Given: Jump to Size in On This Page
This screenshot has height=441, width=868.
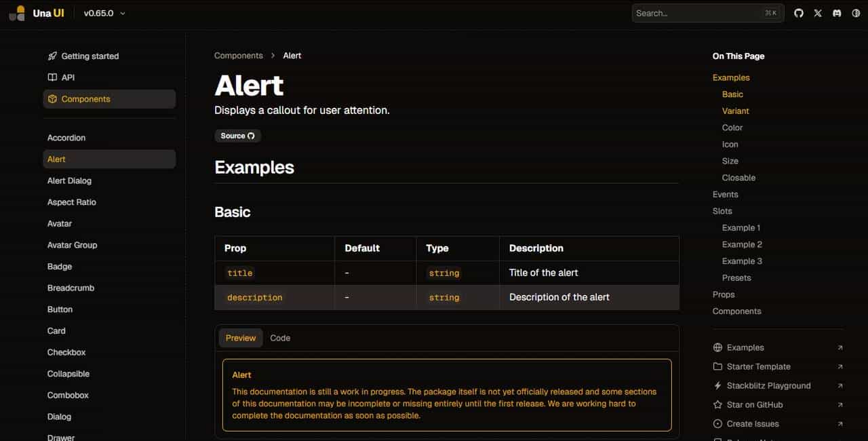Looking at the screenshot, I should point(730,161).
